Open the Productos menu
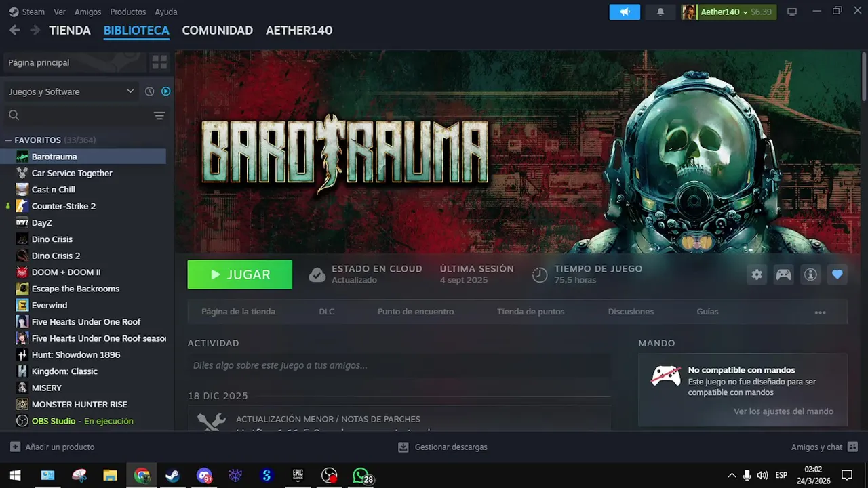868x488 pixels. [128, 12]
